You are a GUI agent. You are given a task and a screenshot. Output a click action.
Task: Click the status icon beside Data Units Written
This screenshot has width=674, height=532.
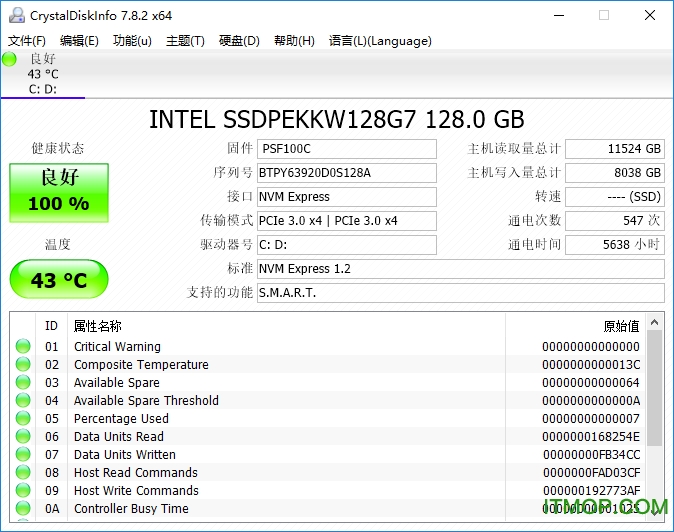[23, 455]
